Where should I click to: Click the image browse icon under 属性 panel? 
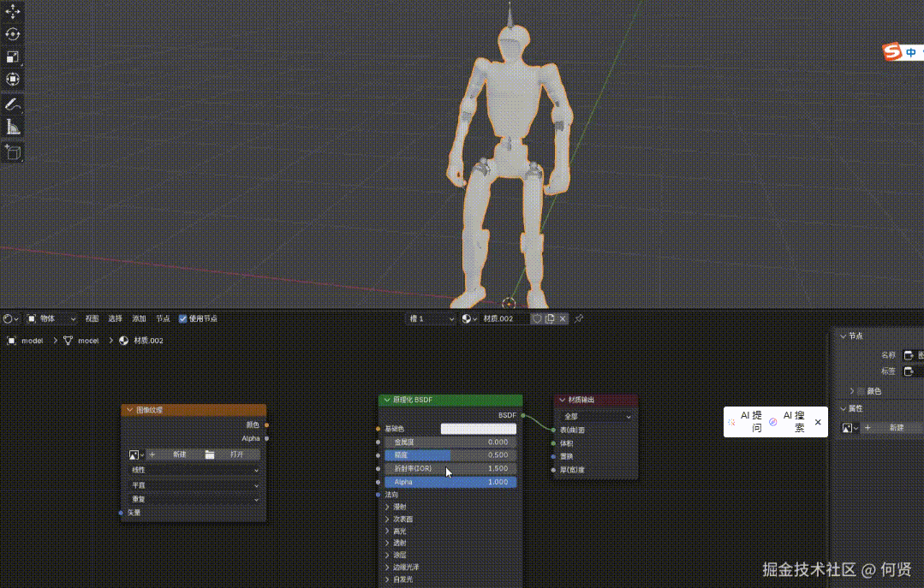[x=849, y=428]
